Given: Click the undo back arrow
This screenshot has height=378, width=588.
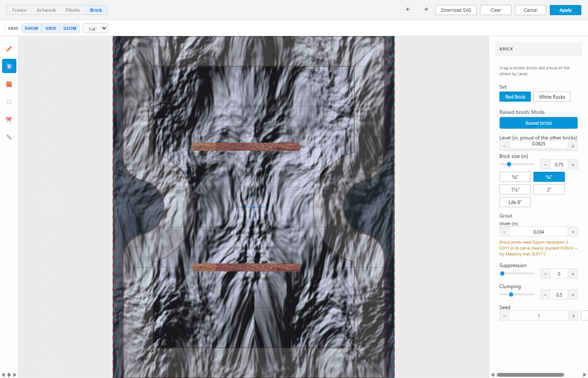Looking at the screenshot, I should point(408,9).
